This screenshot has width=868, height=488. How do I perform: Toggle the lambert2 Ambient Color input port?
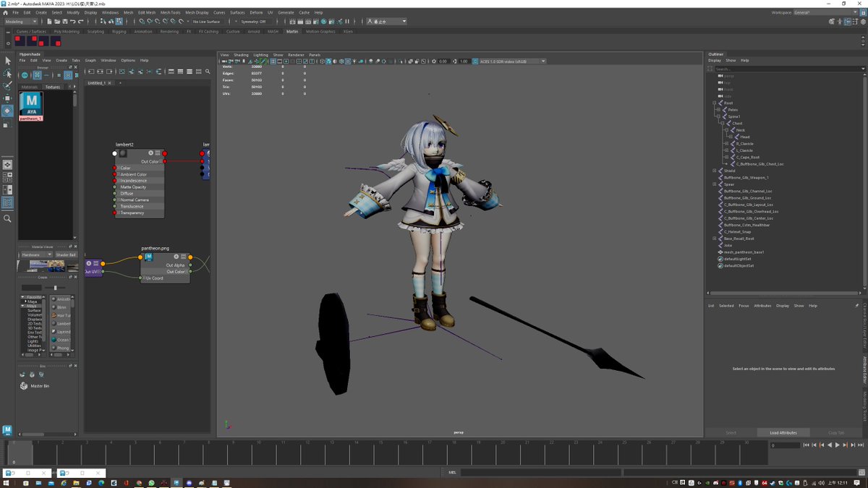[x=114, y=174]
